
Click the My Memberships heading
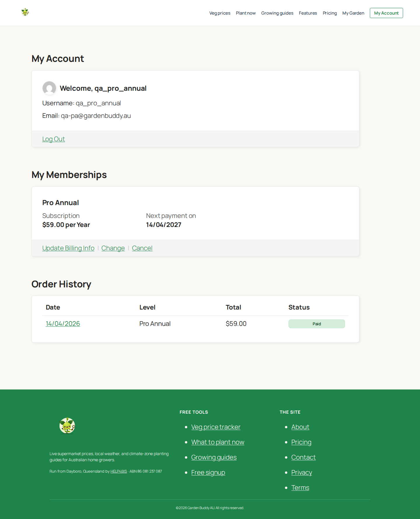pos(69,175)
